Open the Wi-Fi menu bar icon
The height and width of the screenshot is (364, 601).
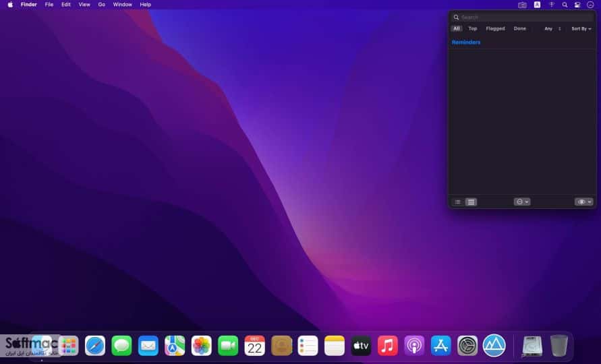(552, 5)
